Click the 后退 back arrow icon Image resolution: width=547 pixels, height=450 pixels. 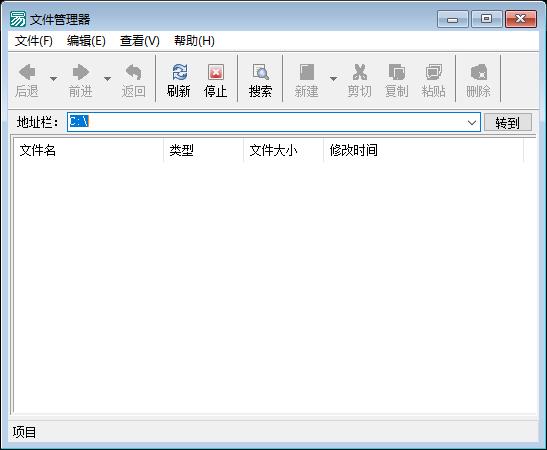[27, 72]
